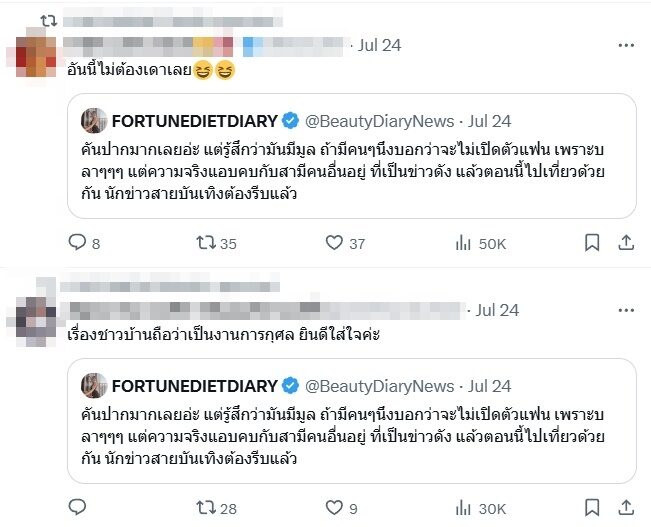Image resolution: width=651 pixels, height=527 pixels.
Task: Reply to the second tweet
Action: (x=77, y=508)
